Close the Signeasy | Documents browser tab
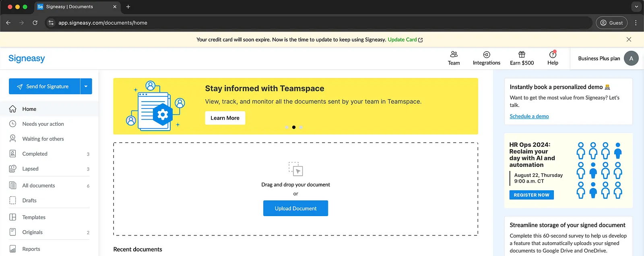Screen dimensions: 644x256 (115, 6)
